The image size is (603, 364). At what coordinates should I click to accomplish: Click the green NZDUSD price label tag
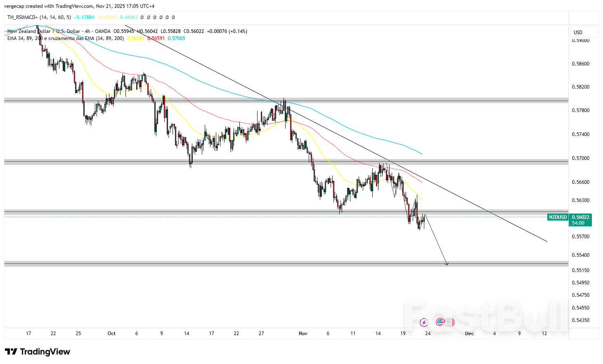tap(558, 217)
